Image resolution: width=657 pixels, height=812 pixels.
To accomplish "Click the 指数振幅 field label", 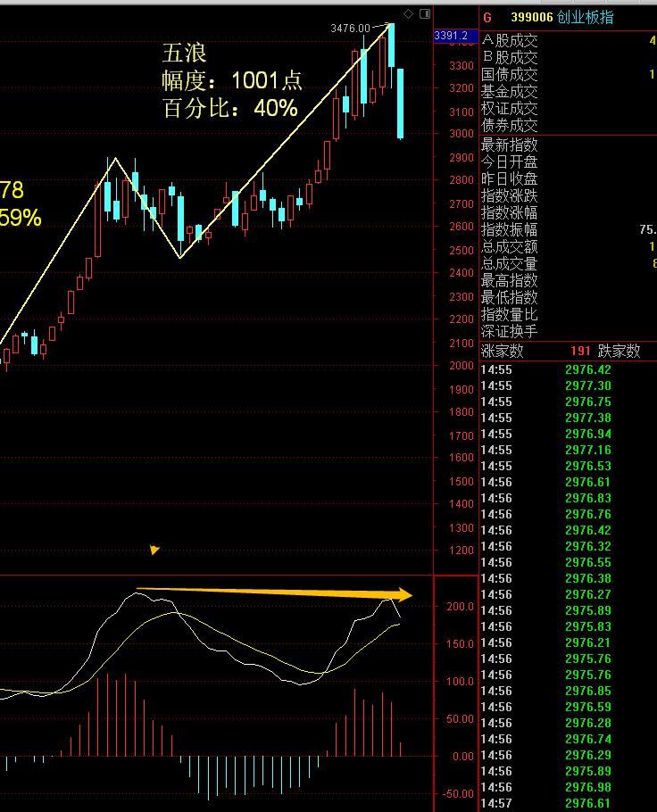I will coord(510,229).
